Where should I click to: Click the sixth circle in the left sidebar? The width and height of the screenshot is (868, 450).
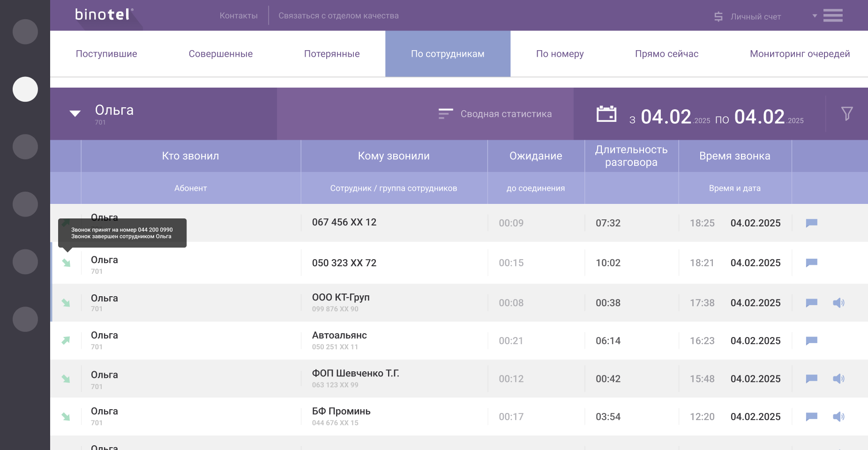25,319
